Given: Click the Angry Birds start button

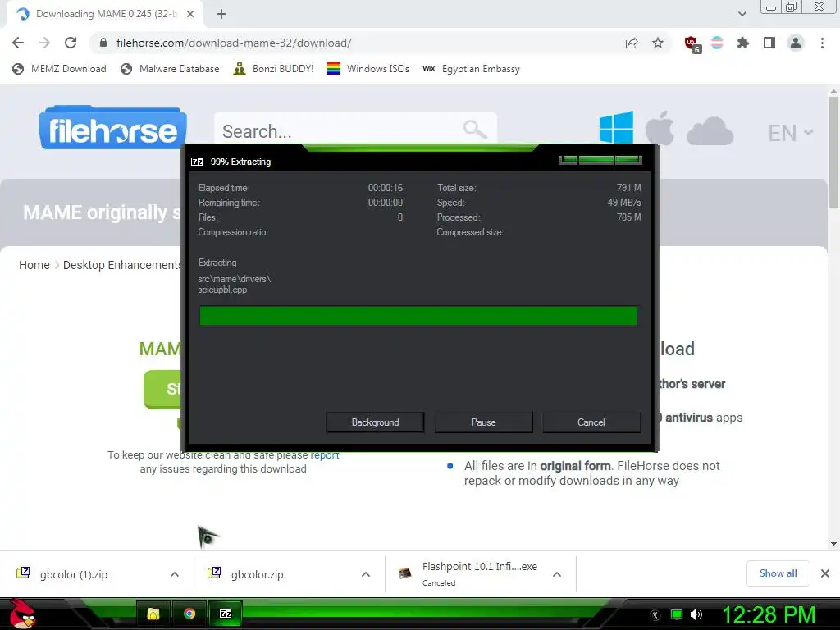Looking at the screenshot, I should 22,614.
